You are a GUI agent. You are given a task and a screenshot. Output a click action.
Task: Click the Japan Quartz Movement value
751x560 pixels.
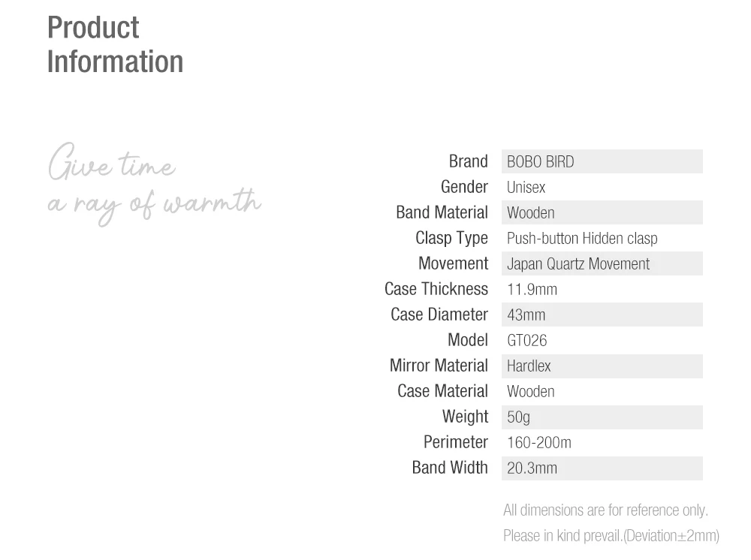pos(578,263)
